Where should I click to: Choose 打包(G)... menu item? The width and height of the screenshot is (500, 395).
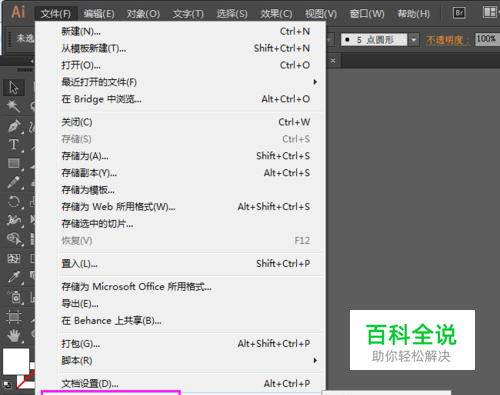[x=180, y=344]
